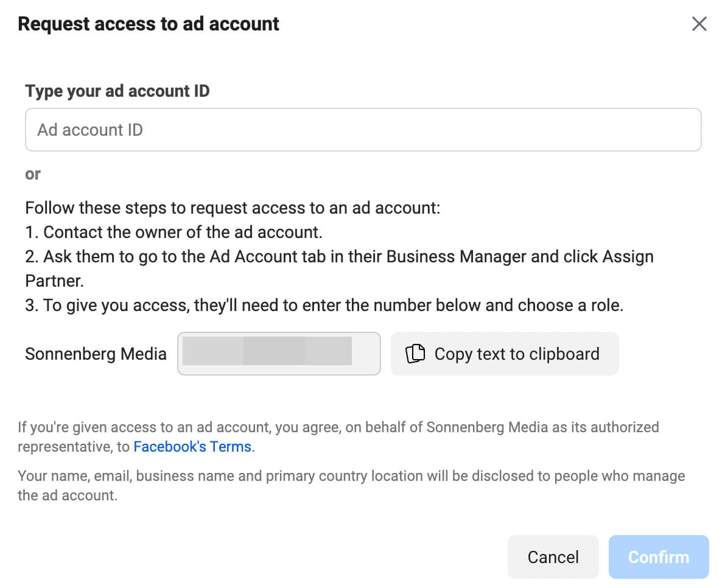725x588 pixels.
Task: Click the disclosure notice about your name and email
Action: pos(351,485)
